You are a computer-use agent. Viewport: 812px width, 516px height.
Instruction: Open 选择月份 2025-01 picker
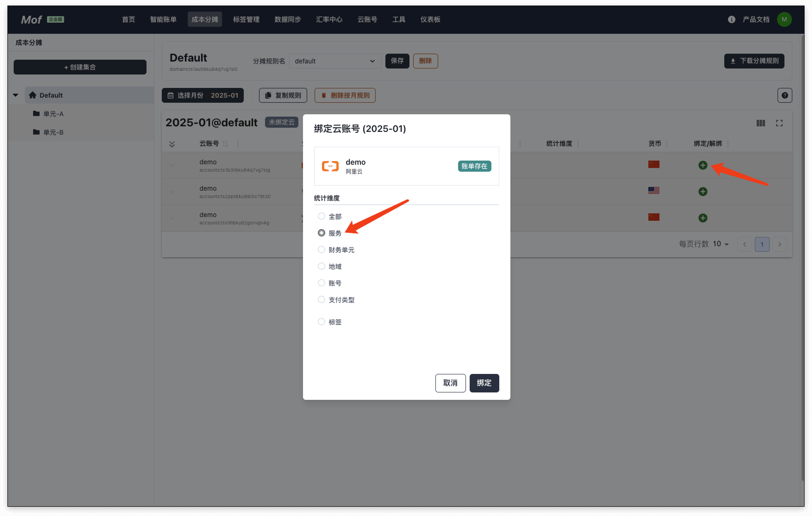point(202,95)
